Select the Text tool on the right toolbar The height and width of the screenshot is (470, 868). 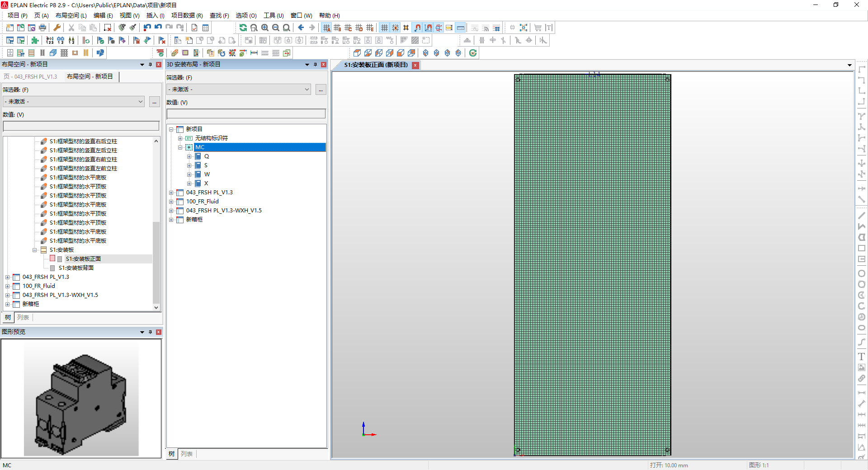point(862,357)
